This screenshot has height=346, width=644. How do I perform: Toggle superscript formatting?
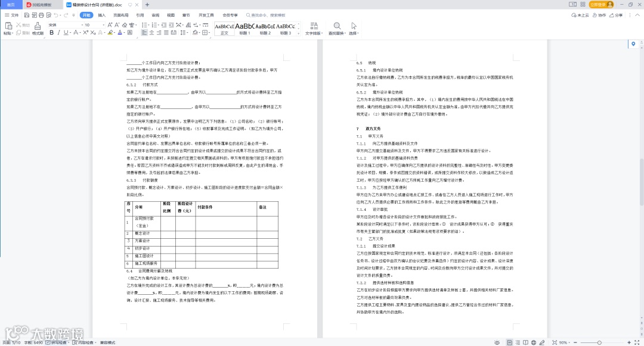point(85,33)
